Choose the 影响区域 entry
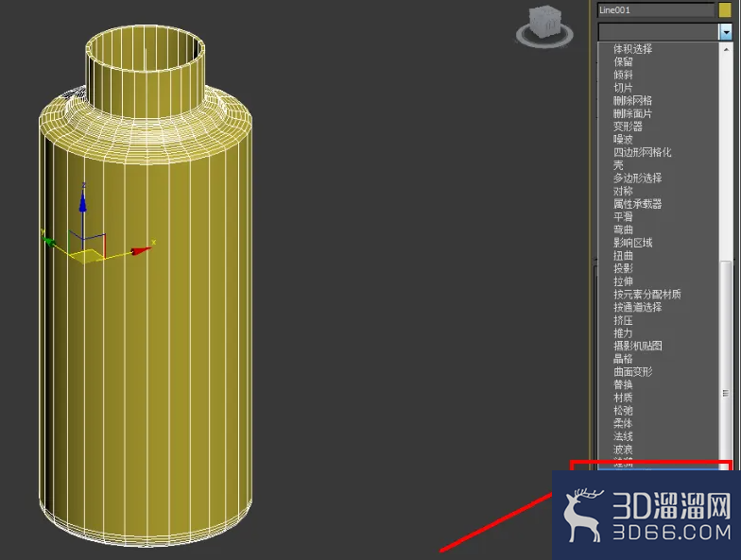741x560 pixels. click(x=632, y=243)
